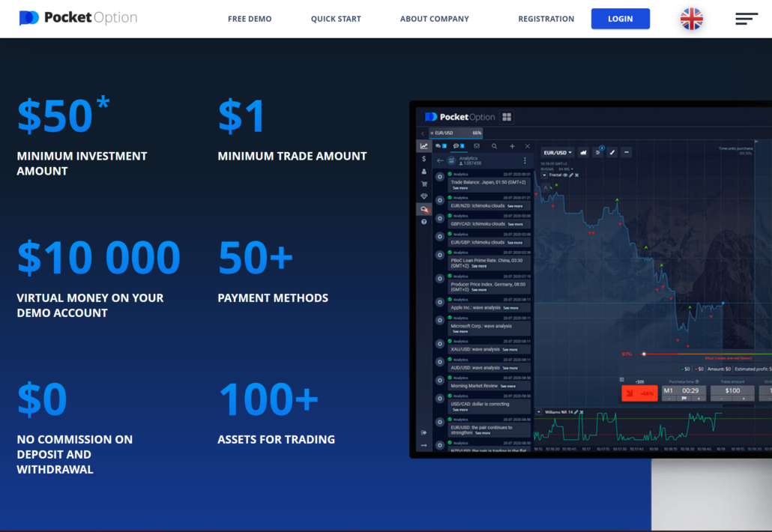Screen dimensions: 772x532
Task: Collapse the Williams %R indicator arrow
Action: pos(539,412)
